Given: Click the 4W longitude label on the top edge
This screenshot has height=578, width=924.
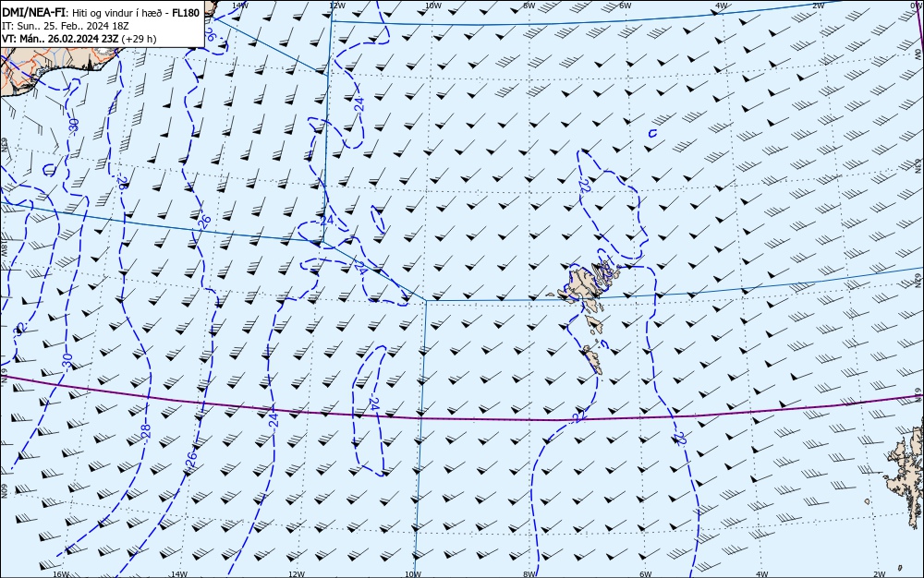Looking at the screenshot, I should 722,6.
